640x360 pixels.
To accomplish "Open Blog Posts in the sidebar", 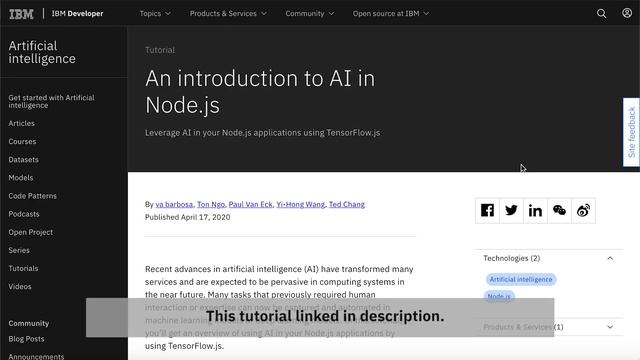I will click(26, 339).
